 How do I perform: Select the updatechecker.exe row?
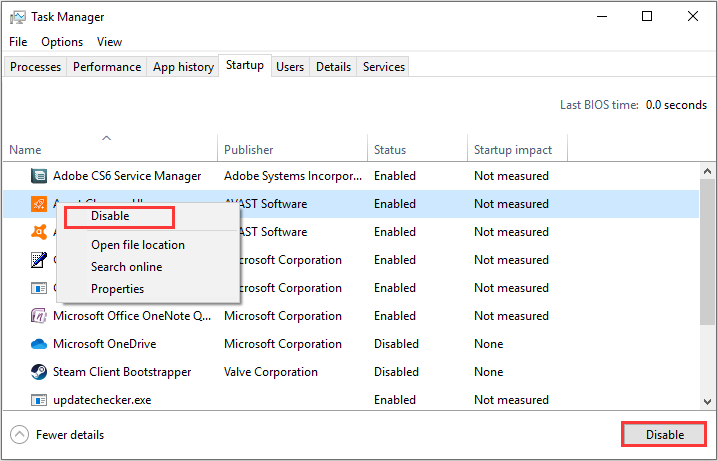pyautogui.click(x=351, y=400)
